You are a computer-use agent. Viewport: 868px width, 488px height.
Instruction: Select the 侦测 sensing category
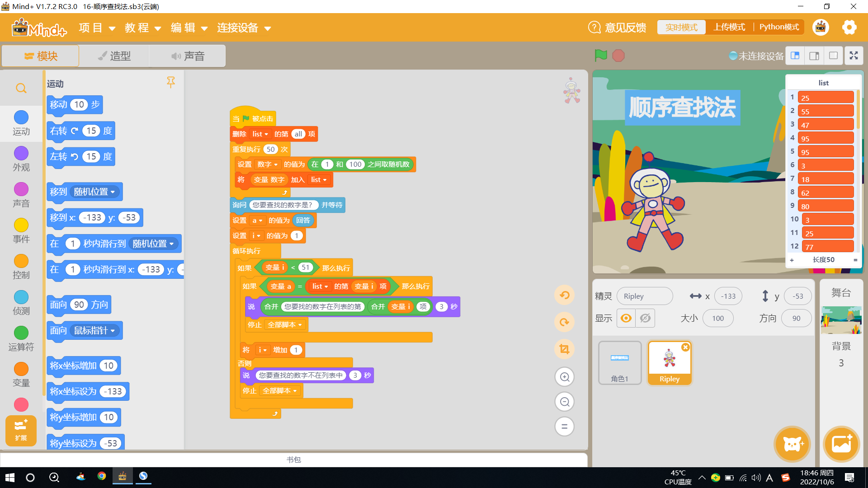(21, 303)
